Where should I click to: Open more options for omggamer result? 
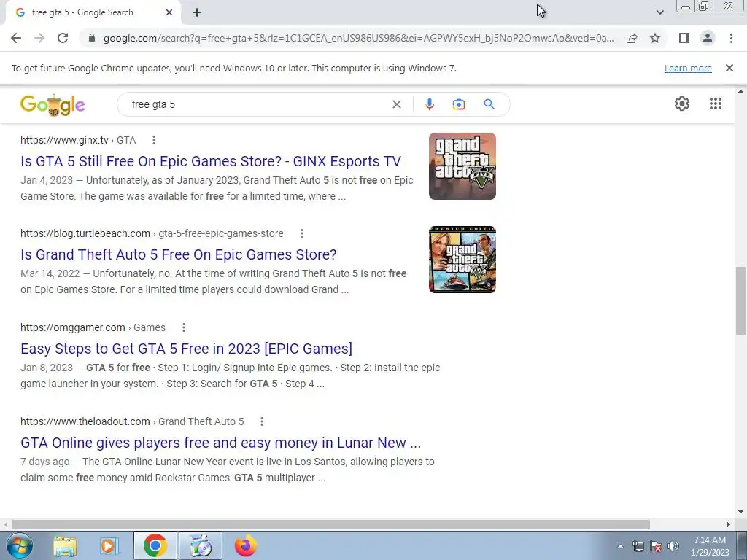tap(183, 327)
